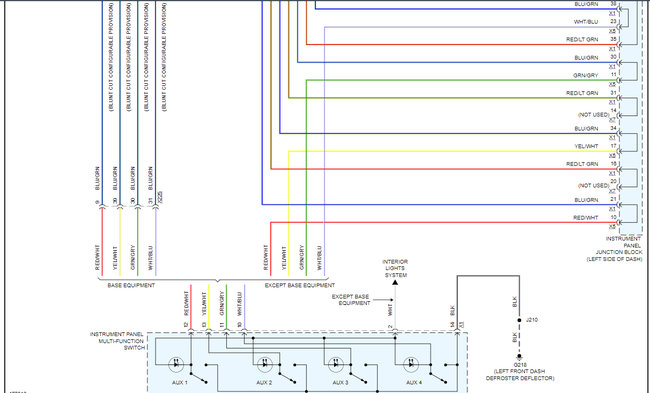Click the BLU/GRN pin 34 label
The width and height of the screenshot is (650, 393).
[586, 129]
